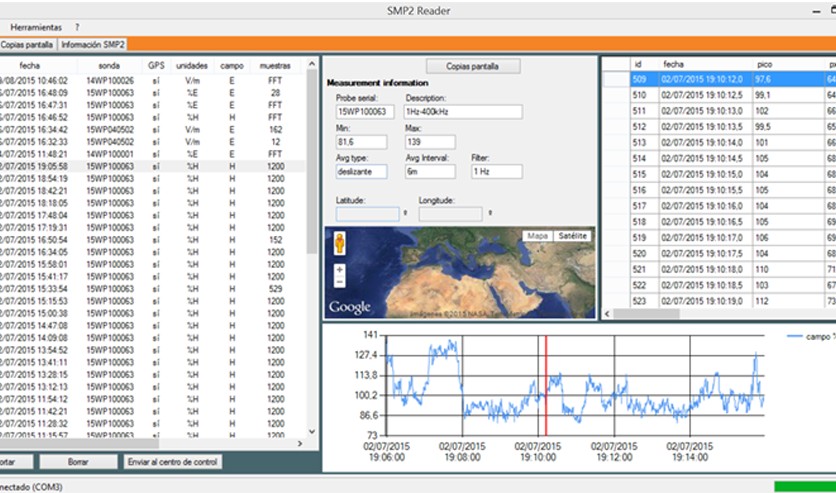The width and height of the screenshot is (836, 493).
Task: Open the Herramientas menu
Action: [35, 26]
